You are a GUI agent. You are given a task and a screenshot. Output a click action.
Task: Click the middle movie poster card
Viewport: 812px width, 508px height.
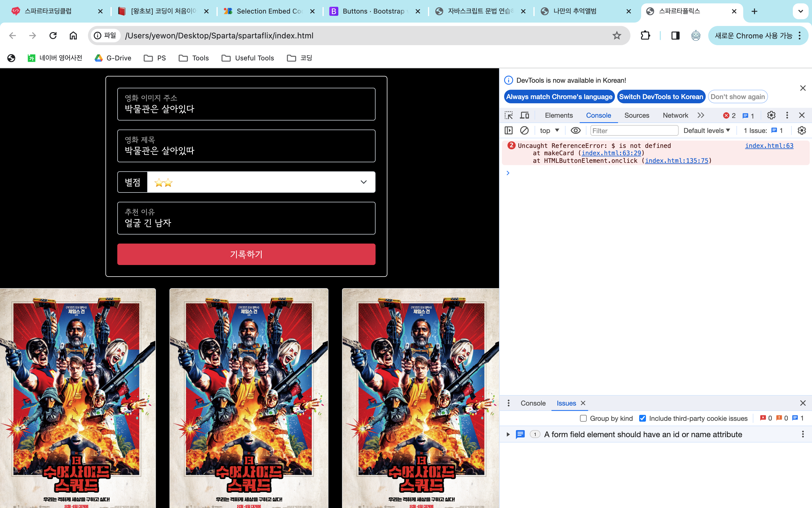[x=249, y=398]
